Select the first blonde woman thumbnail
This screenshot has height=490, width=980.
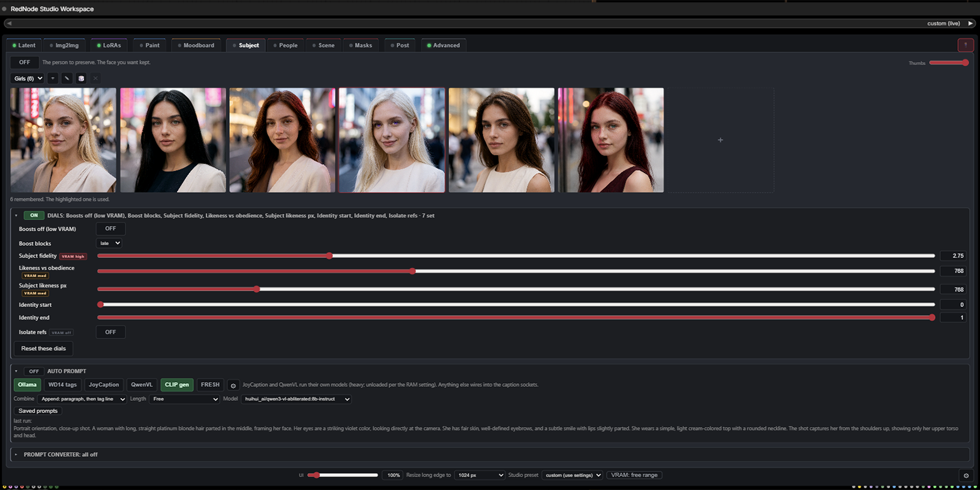[x=63, y=140]
